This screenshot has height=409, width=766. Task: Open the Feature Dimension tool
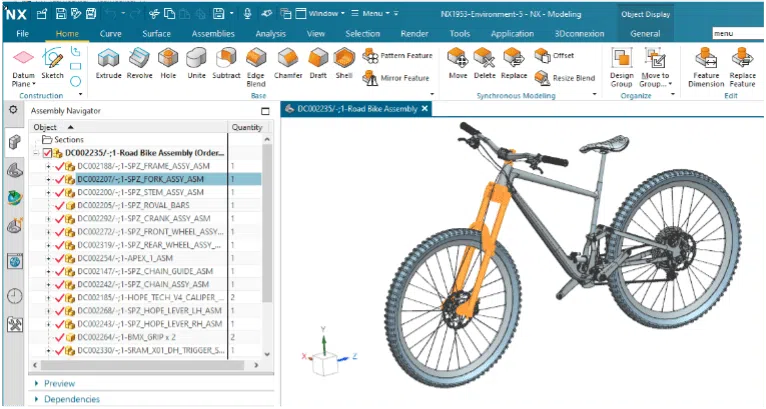706,67
